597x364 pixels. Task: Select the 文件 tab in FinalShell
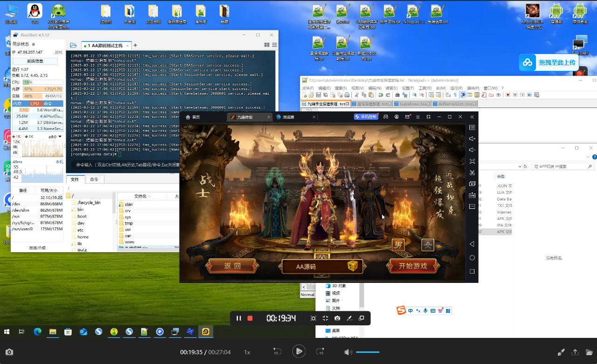pos(75,179)
